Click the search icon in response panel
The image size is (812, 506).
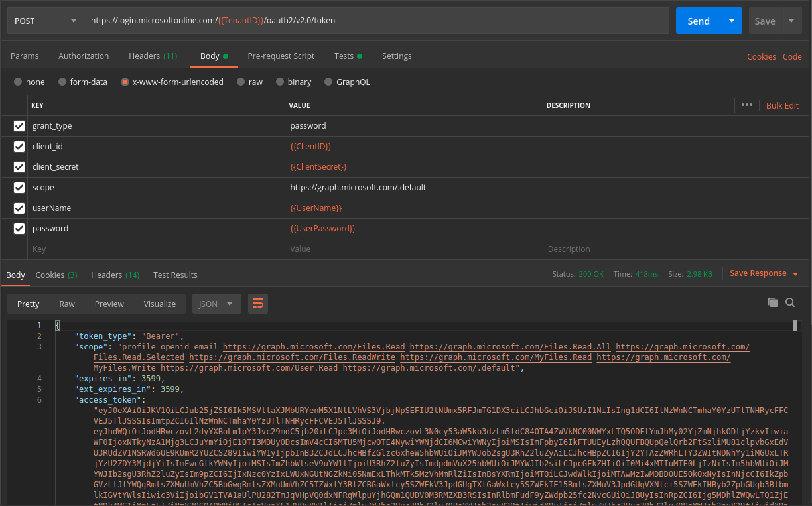pos(790,302)
